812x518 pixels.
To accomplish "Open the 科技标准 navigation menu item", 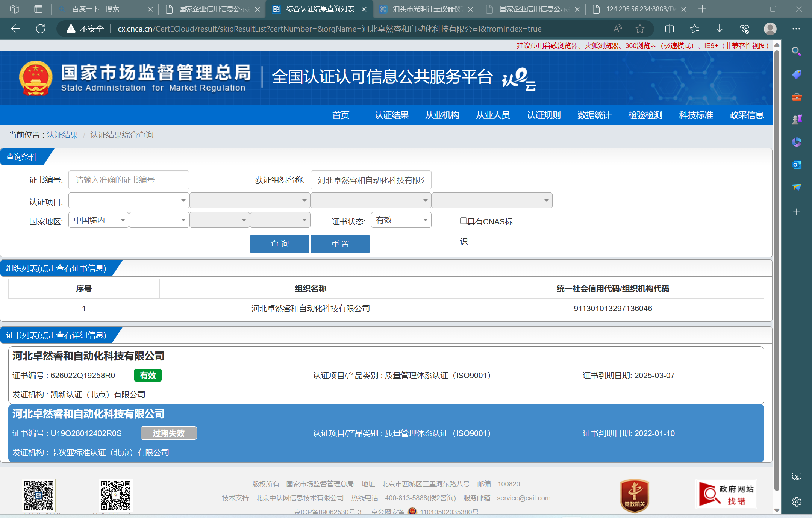I will click(696, 115).
